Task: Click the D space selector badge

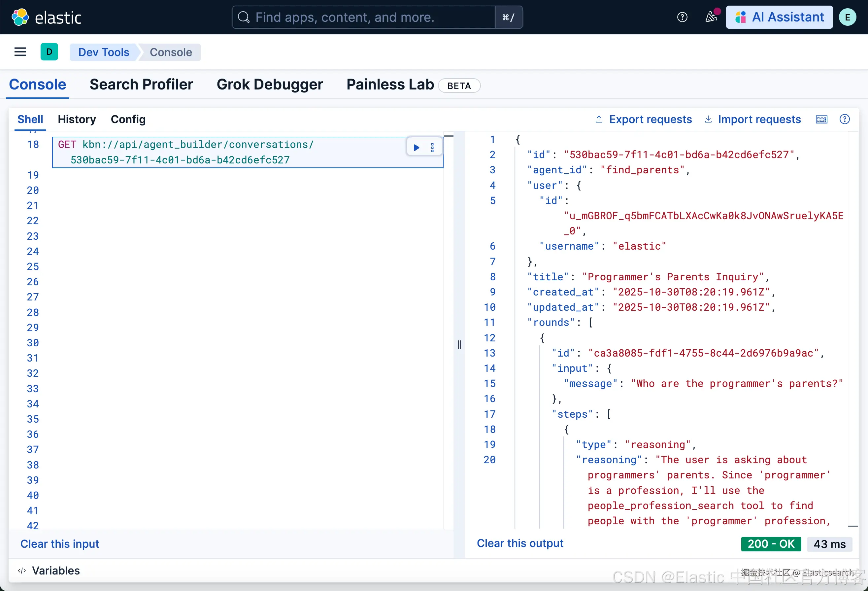Action: point(49,52)
